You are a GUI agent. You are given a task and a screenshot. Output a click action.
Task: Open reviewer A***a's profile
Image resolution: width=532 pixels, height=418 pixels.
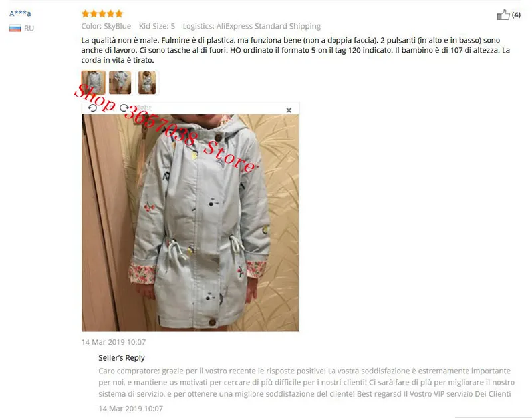(x=20, y=13)
